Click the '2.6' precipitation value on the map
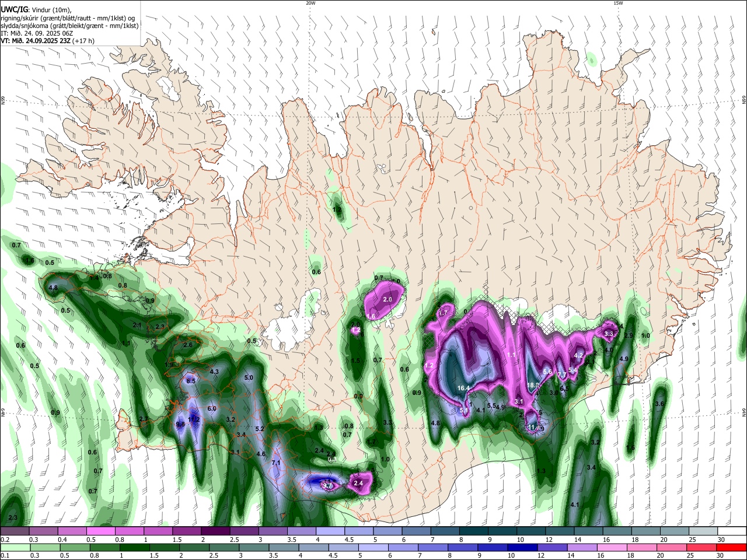 point(188,345)
